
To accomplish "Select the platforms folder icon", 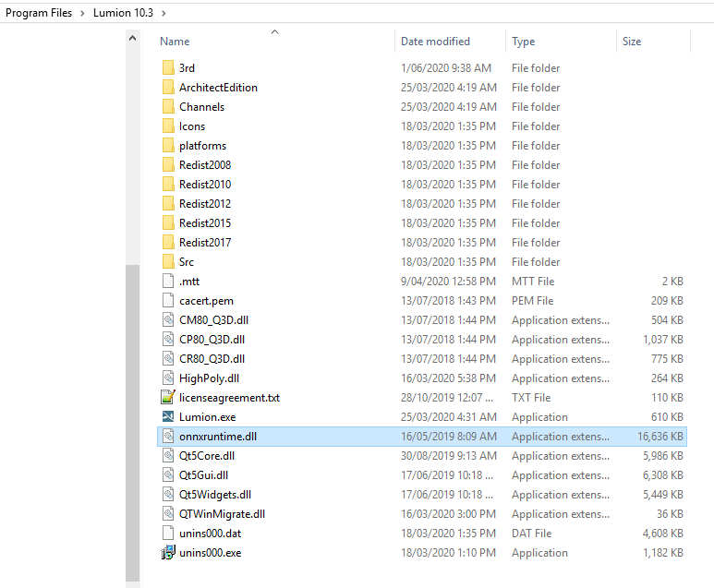I will [167, 146].
